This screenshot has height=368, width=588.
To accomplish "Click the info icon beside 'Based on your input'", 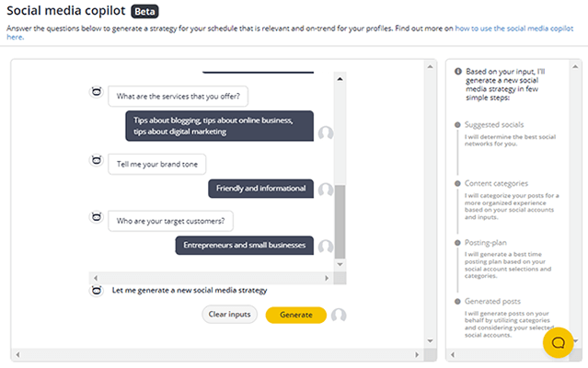I will point(458,72).
